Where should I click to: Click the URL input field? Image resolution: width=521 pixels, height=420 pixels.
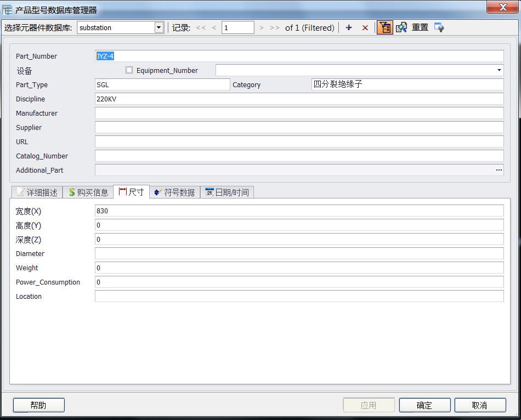pyautogui.click(x=299, y=141)
